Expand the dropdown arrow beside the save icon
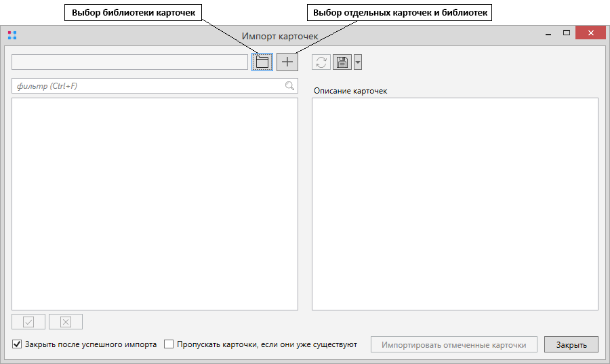Image resolution: width=610 pixels, height=364 pixels. (358, 62)
